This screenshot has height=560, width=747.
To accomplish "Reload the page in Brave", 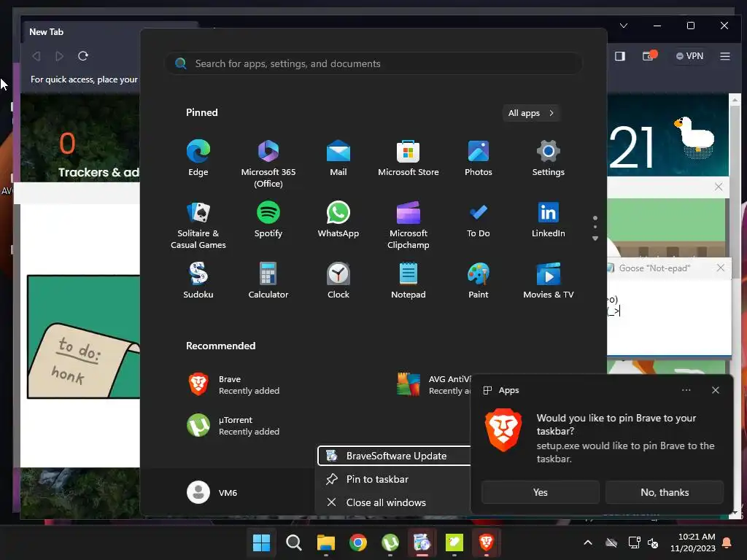I will pos(83,56).
